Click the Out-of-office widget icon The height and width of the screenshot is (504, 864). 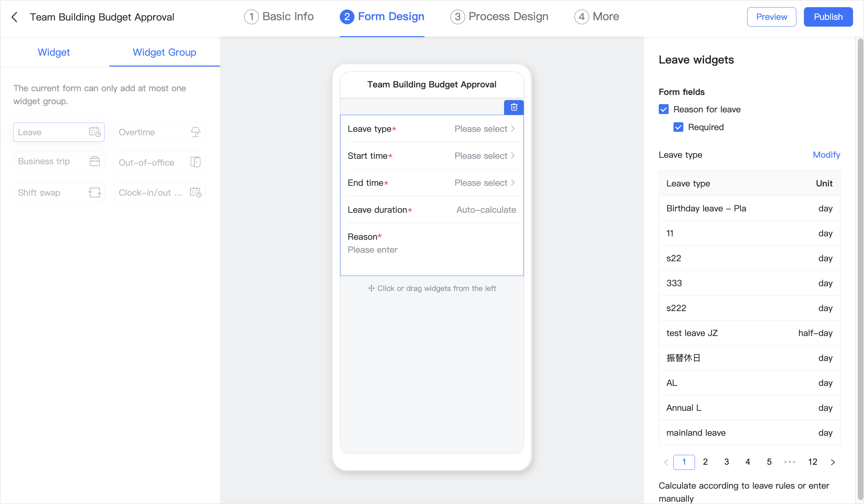(x=195, y=162)
